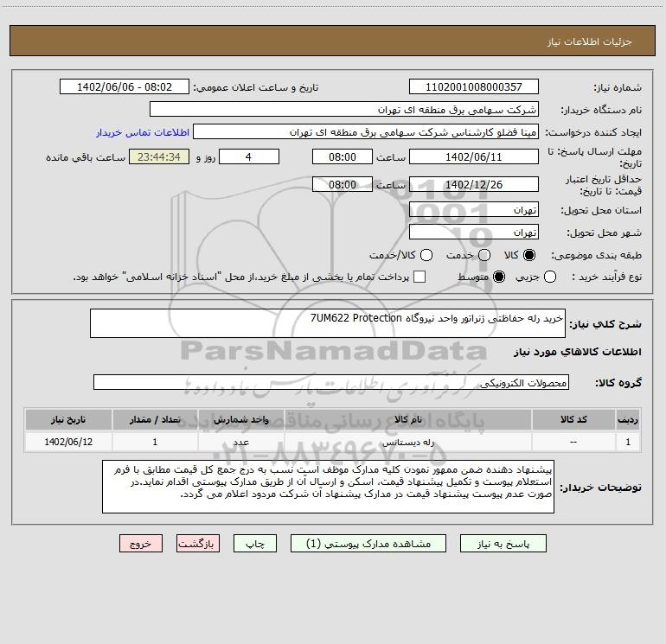The image size is (666, 644).
Task: Click the اطلاعات کالاهای مورد نیاز heading
Action: click(x=577, y=352)
